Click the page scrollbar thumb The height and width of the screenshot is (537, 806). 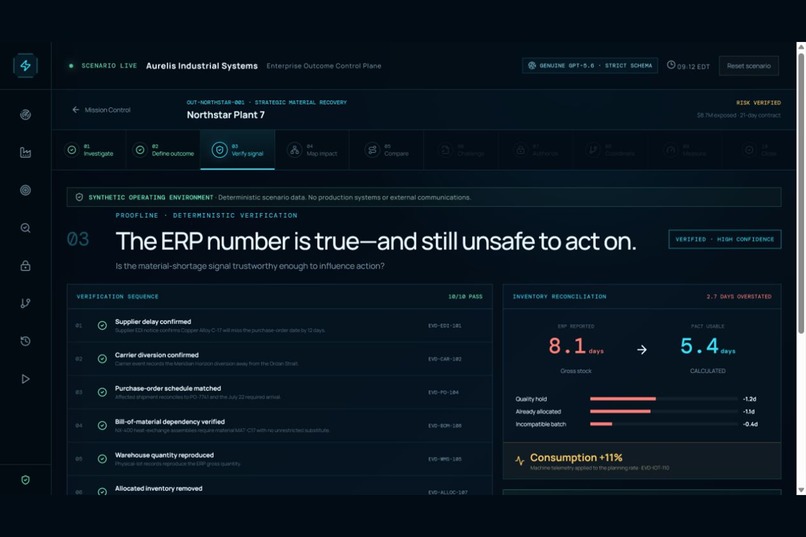pyautogui.click(x=801, y=193)
